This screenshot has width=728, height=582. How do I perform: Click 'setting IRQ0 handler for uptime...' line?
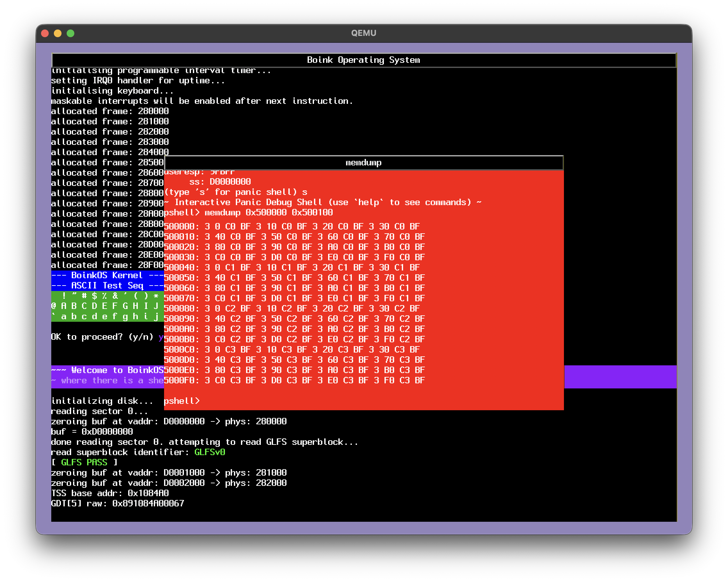pos(138,80)
